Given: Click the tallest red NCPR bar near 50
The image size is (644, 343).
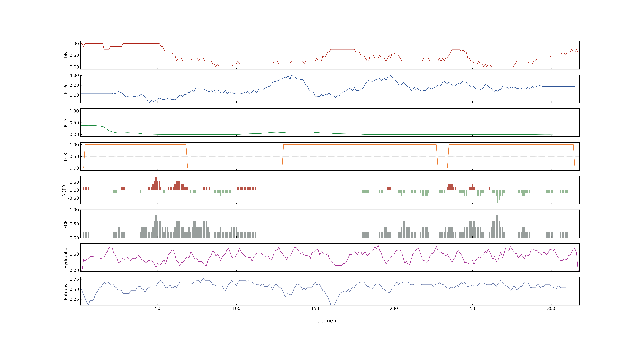Looking at the screenshot, I should tap(156, 184).
